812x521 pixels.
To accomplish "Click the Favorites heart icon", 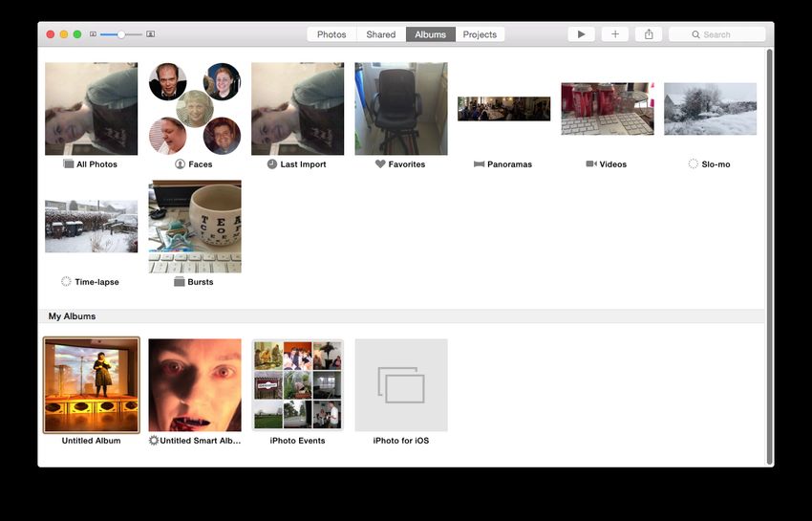I will (380, 163).
